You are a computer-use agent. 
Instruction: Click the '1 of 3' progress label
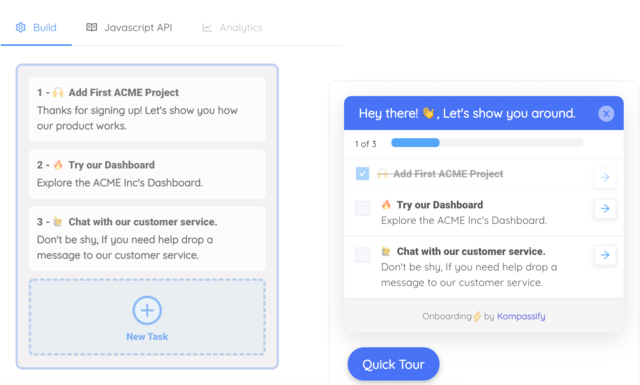click(x=365, y=144)
